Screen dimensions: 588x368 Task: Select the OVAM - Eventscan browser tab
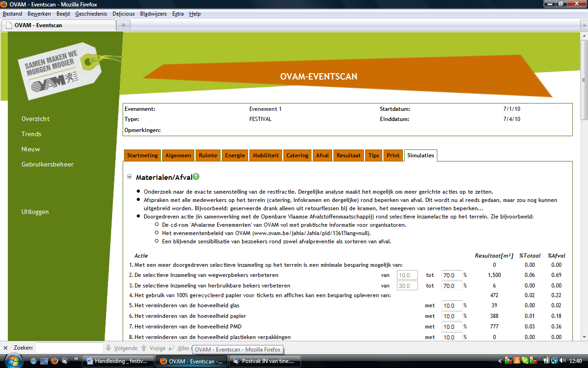[x=59, y=25]
